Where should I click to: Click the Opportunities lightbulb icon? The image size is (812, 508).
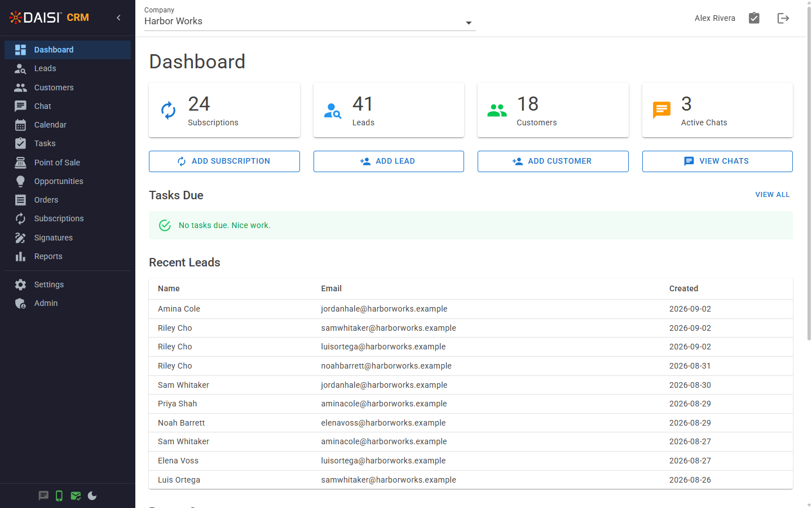tap(20, 181)
